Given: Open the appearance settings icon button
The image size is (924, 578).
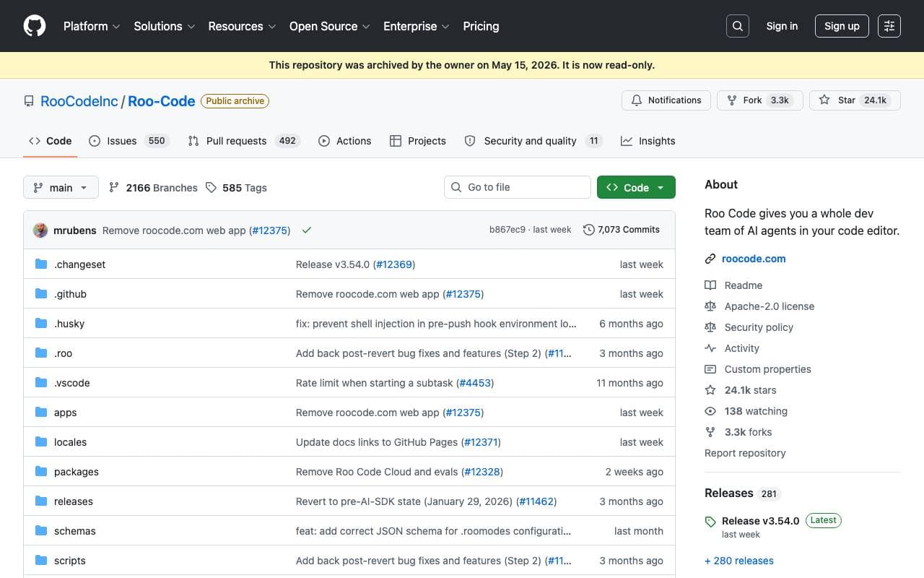Looking at the screenshot, I should point(889,26).
